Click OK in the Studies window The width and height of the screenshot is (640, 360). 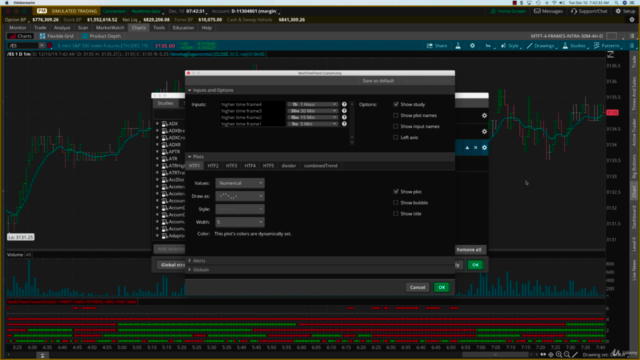point(476,265)
